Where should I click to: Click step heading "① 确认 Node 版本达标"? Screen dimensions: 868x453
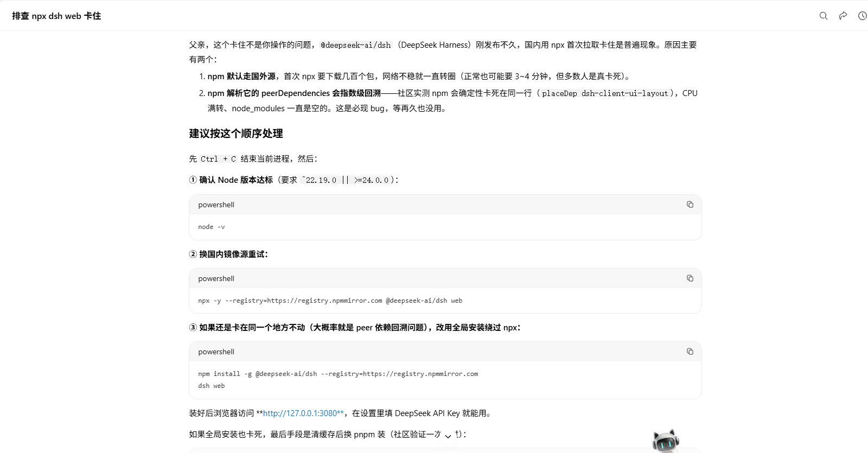tap(231, 180)
